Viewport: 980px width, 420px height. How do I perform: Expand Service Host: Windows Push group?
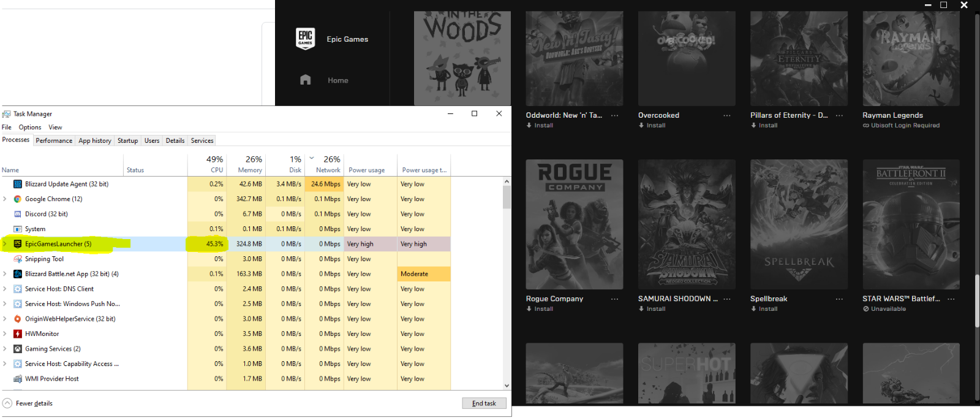tap(5, 304)
